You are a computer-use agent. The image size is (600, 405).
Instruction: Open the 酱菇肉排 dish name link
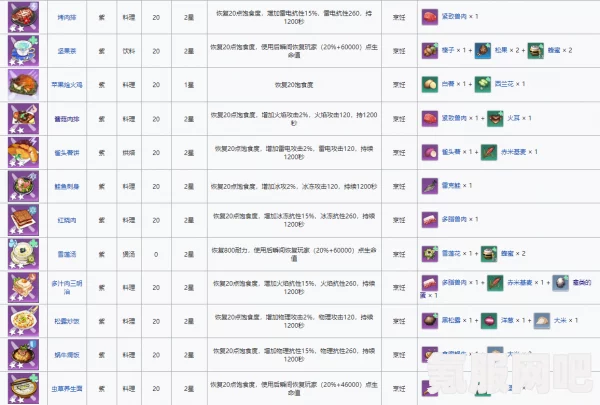tap(67, 119)
